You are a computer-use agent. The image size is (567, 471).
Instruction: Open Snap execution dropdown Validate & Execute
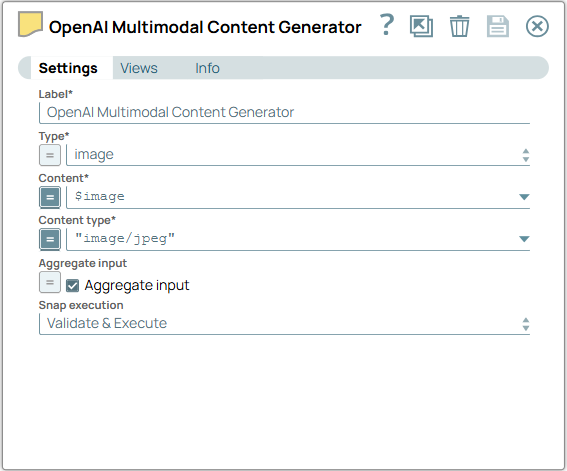click(x=284, y=324)
